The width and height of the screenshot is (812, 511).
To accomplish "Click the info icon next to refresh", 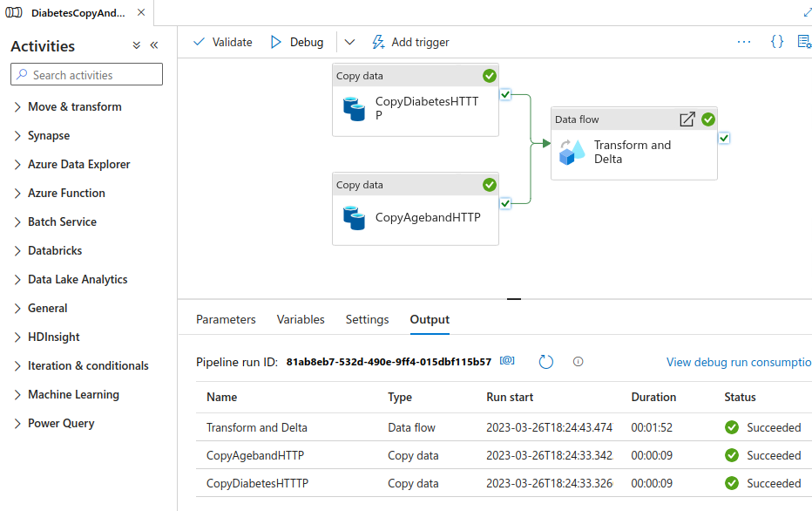I will (x=578, y=362).
